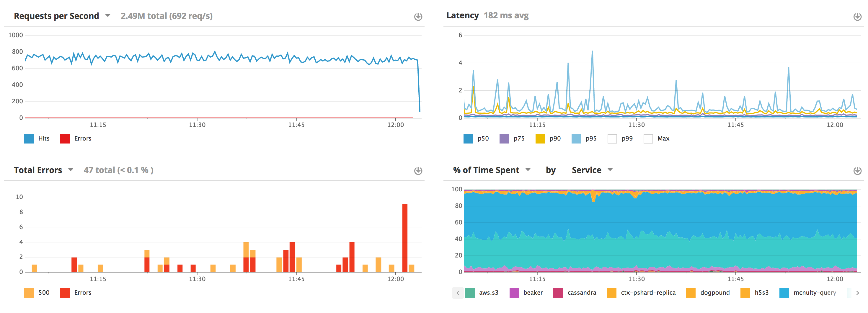
Task: Toggle the p90 latency series
Action: pos(548,138)
